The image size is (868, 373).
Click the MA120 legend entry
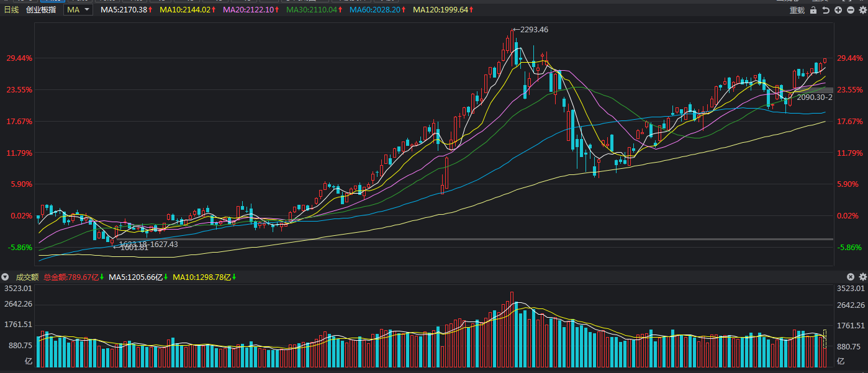click(x=443, y=10)
